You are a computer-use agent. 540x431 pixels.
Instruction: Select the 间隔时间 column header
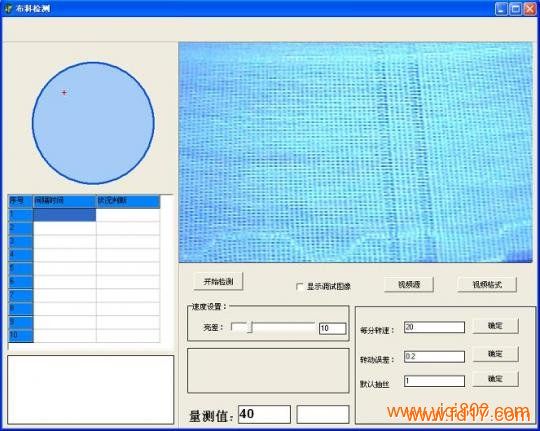click(65, 201)
